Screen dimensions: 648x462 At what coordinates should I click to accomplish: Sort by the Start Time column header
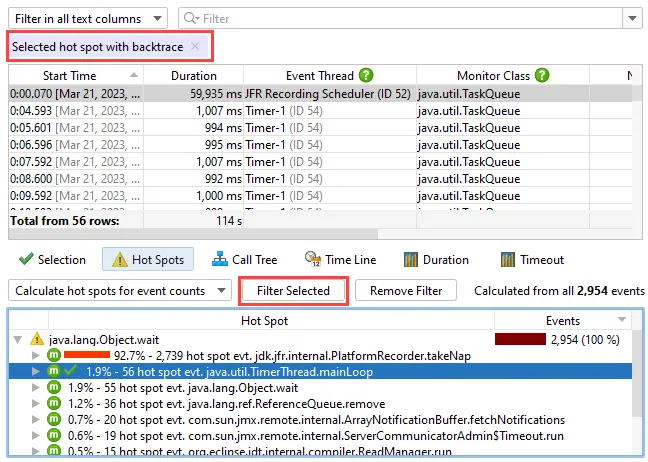click(x=76, y=76)
